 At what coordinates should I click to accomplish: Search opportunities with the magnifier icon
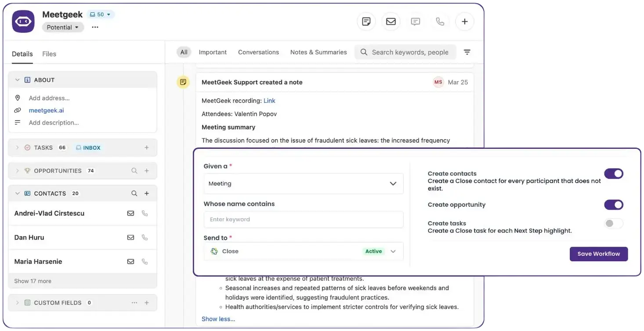point(134,171)
